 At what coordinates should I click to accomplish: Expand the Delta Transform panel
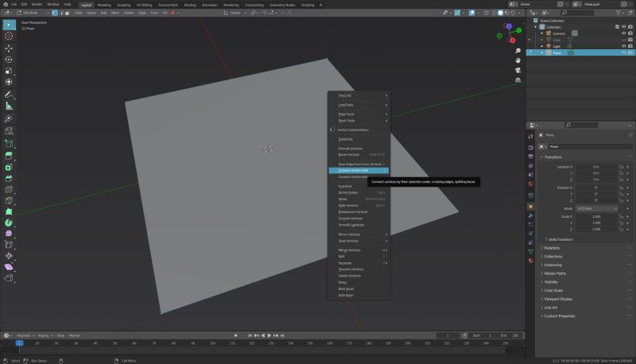coord(561,239)
